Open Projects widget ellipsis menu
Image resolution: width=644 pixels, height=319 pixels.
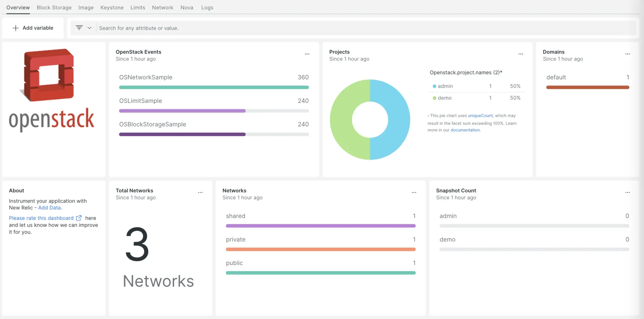[521, 54]
